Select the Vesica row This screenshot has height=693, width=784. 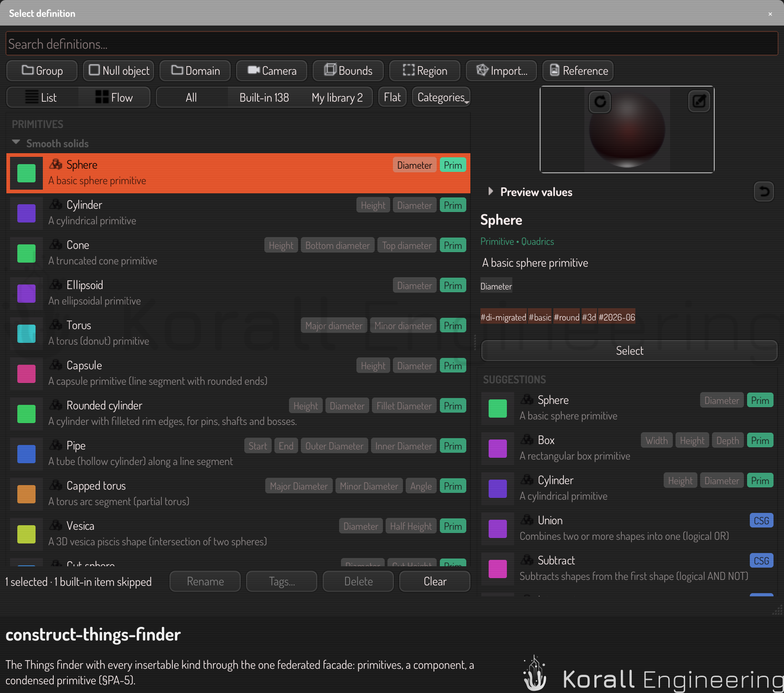point(238,534)
